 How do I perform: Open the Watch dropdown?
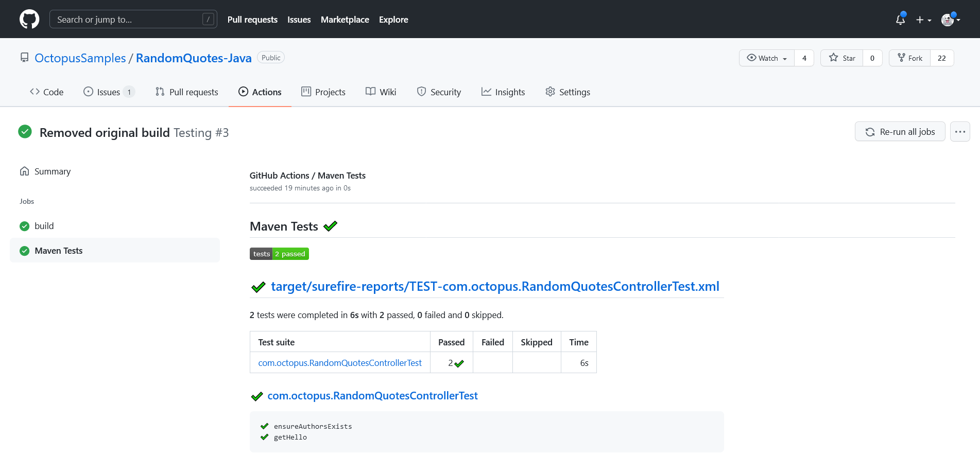coord(766,58)
